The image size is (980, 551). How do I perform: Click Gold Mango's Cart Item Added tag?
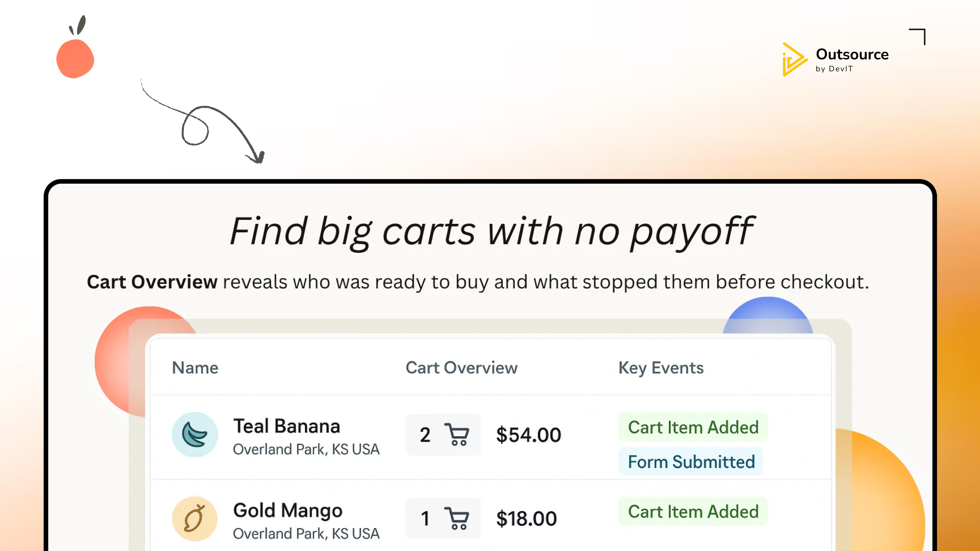(693, 511)
